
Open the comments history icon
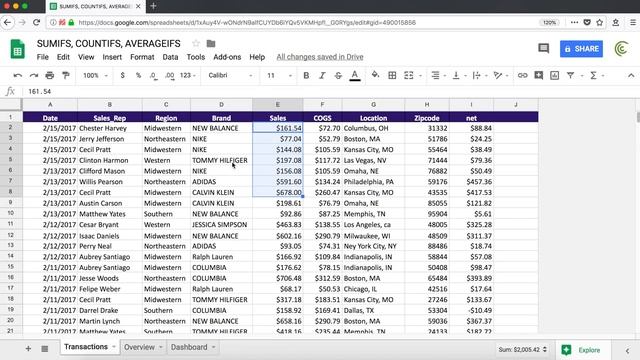click(x=543, y=49)
